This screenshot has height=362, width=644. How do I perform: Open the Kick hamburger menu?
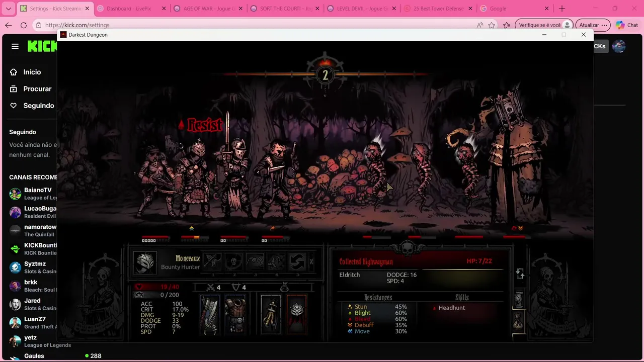15,46
